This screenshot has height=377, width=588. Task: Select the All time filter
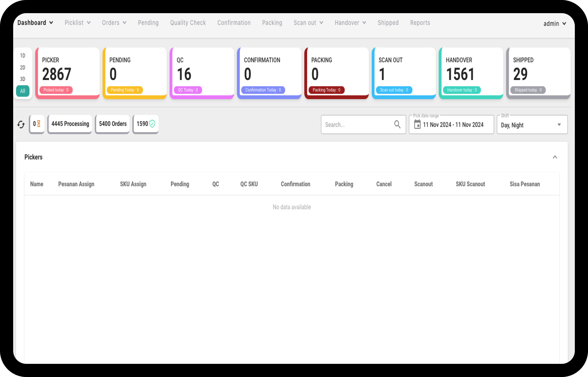[23, 91]
